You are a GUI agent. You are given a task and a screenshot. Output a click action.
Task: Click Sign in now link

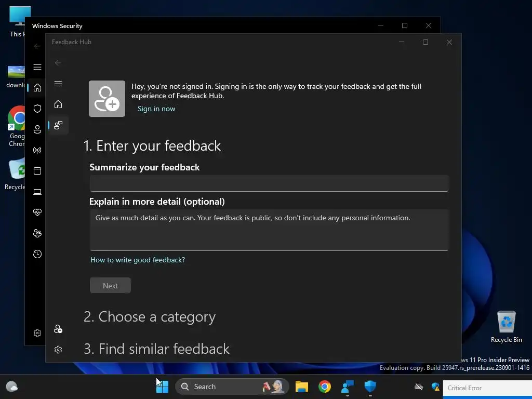click(x=156, y=109)
